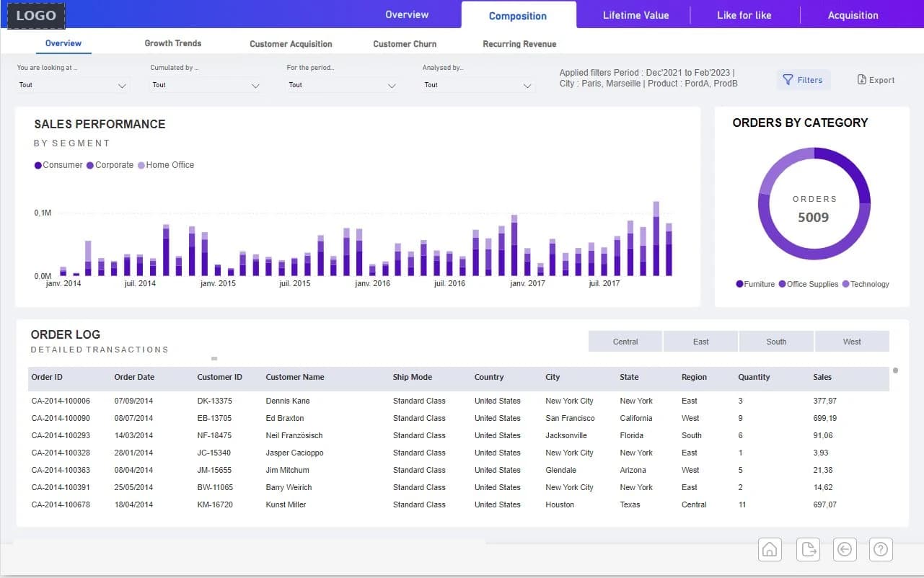Open the Like for like tab

tap(744, 15)
